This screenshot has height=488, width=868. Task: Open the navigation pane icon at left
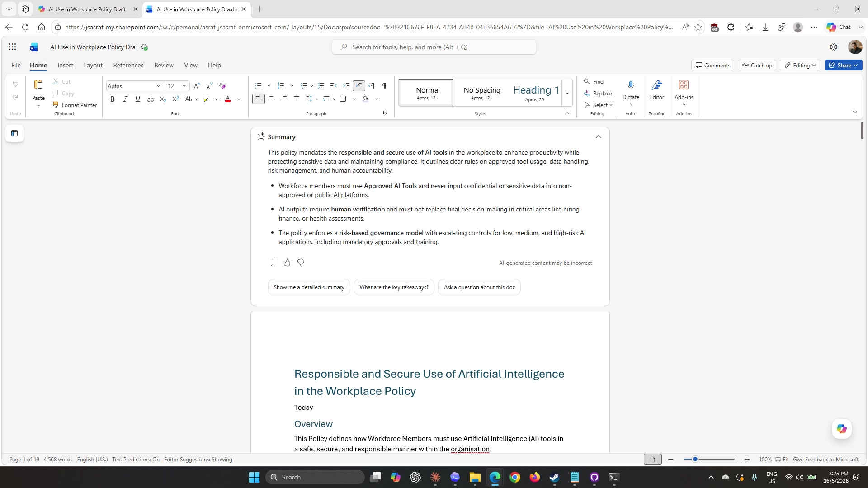point(14,133)
